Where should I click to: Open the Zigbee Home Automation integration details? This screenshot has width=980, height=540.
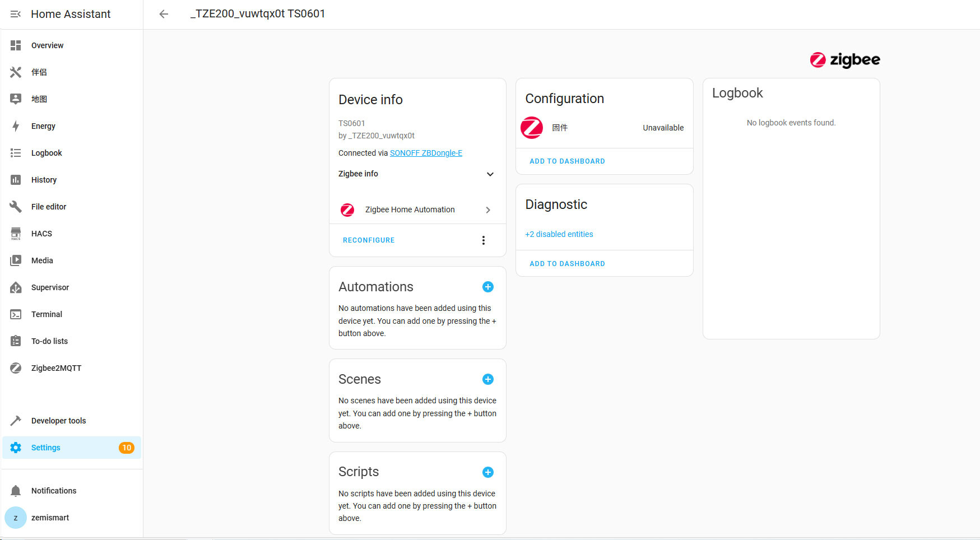click(417, 210)
